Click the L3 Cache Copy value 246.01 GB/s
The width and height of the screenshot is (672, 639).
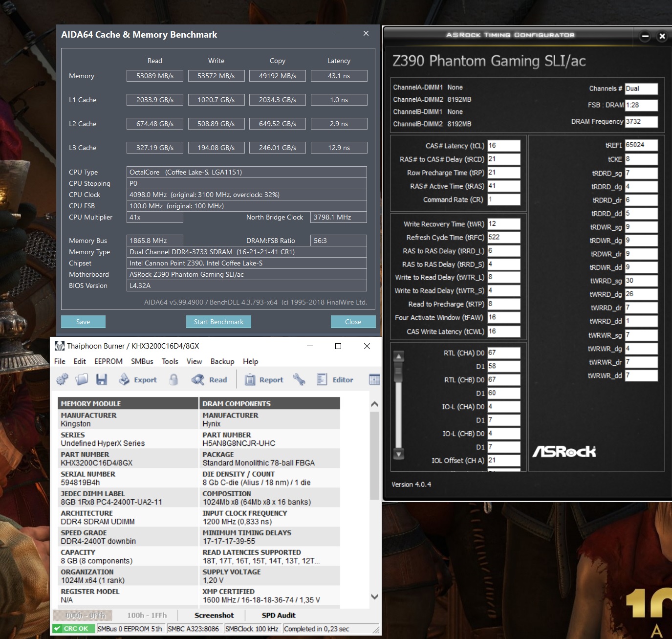click(x=278, y=148)
